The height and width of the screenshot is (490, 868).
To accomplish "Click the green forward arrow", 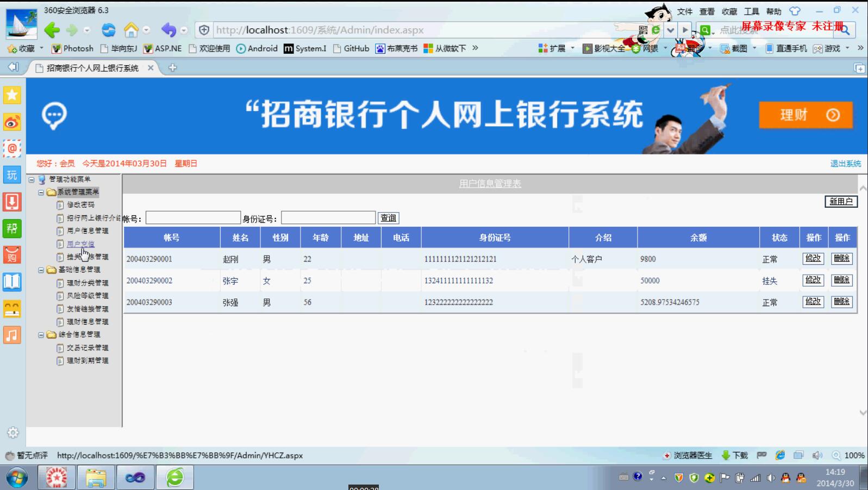I will (x=72, y=30).
